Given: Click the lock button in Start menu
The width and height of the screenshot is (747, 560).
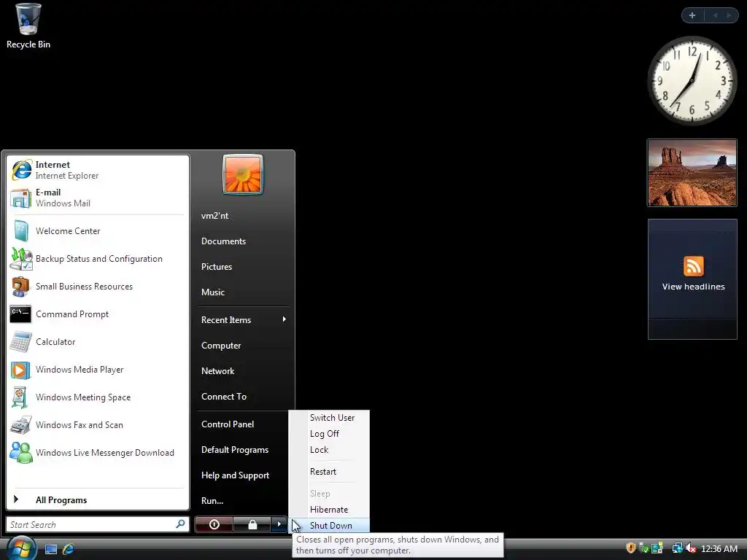Looking at the screenshot, I should [252, 524].
